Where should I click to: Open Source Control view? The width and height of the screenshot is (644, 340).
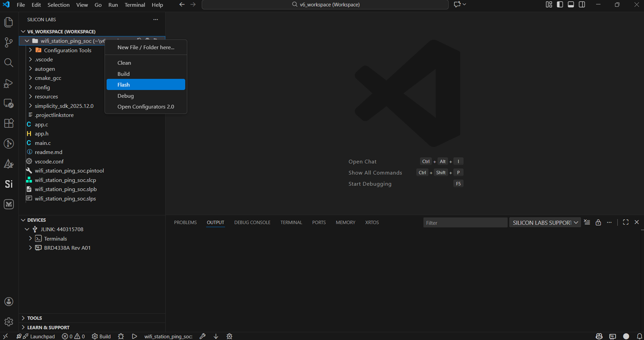tap(8, 42)
